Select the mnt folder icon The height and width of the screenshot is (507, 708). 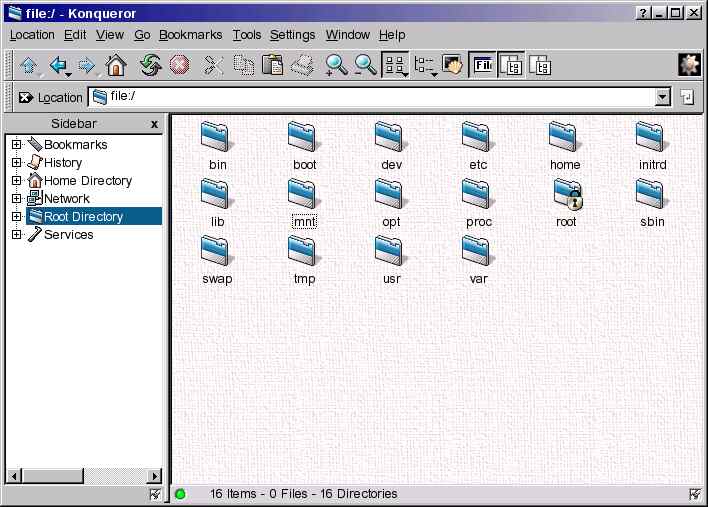(x=303, y=194)
